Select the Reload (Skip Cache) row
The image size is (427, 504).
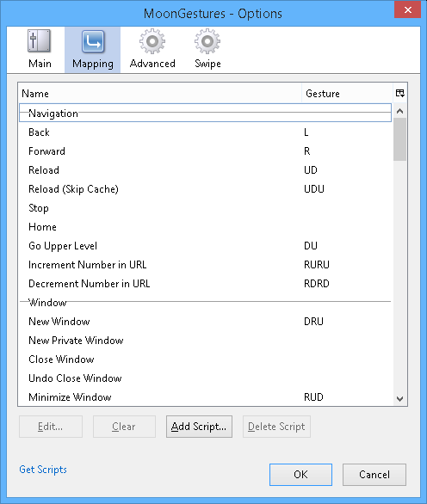click(205, 188)
